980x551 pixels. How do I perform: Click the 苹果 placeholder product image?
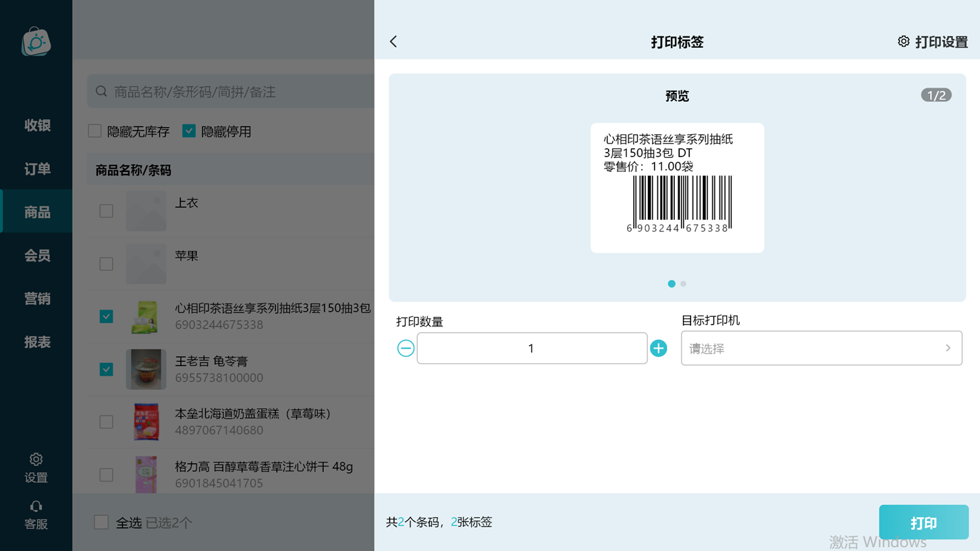click(x=146, y=264)
